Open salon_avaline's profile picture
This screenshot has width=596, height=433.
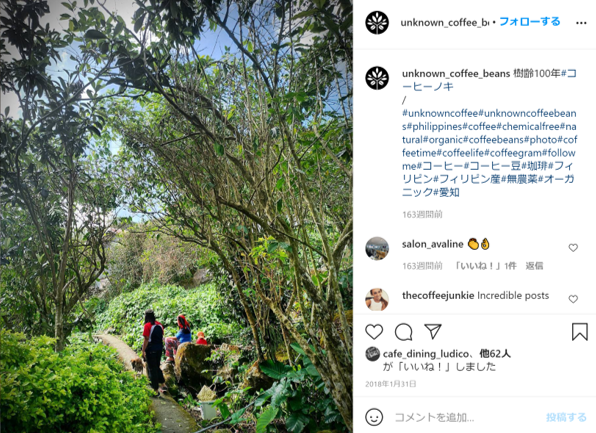click(377, 249)
